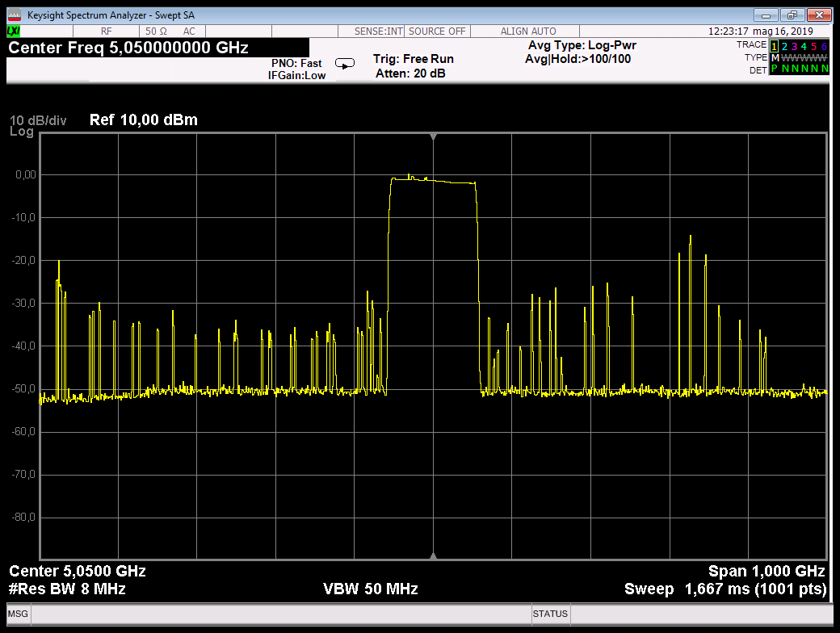Select trace number 3
The image size is (840, 633).
pos(795,47)
